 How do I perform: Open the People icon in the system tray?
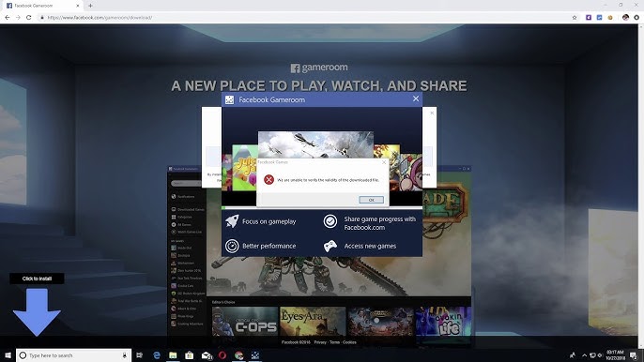(x=572, y=355)
